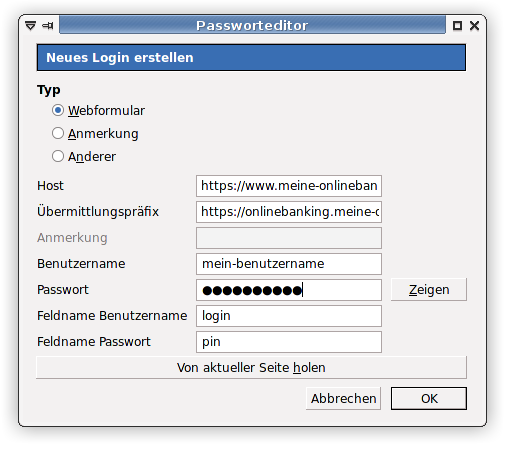Confirm the new login with OK

[429, 398]
